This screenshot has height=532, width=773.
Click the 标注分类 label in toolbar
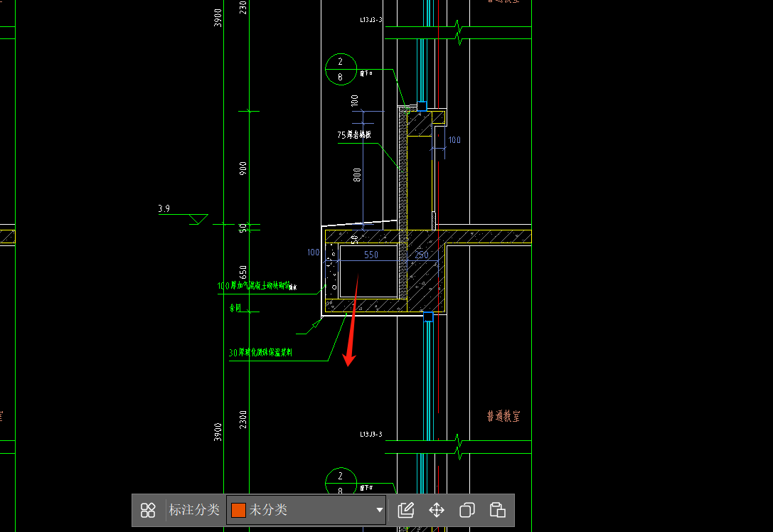[194, 510]
